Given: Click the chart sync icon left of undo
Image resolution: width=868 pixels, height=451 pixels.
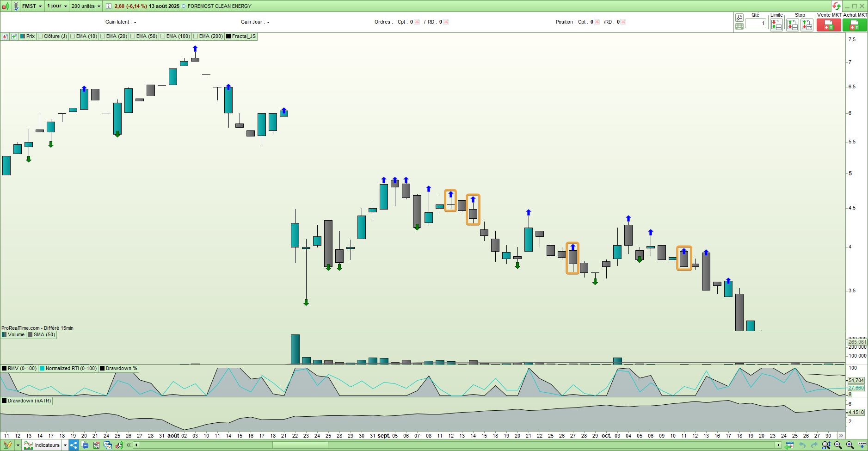Looking at the screenshot, I should point(789,445).
